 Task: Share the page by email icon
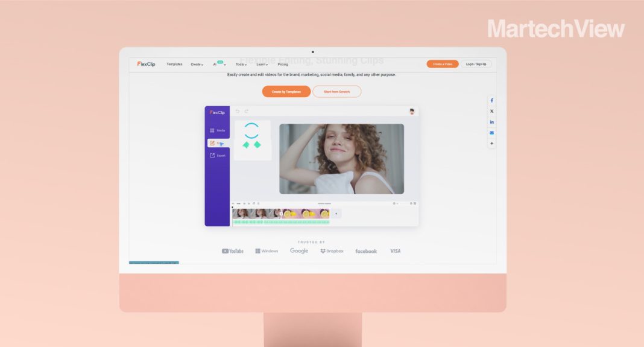[x=491, y=133]
